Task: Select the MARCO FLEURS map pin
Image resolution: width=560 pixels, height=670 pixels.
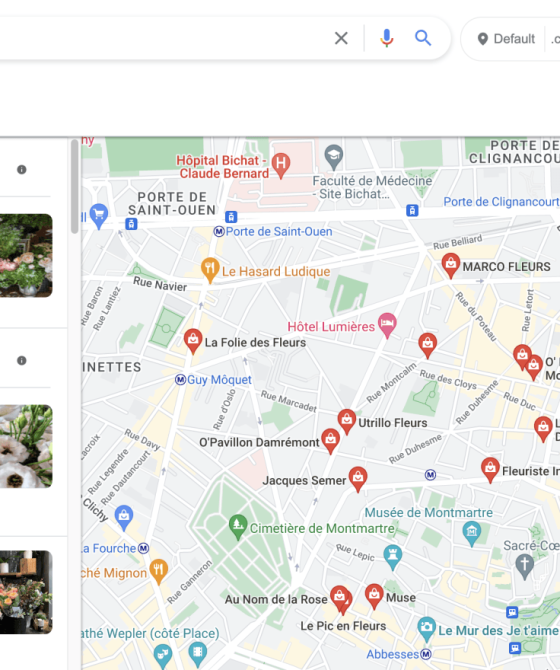Action: 450,265
